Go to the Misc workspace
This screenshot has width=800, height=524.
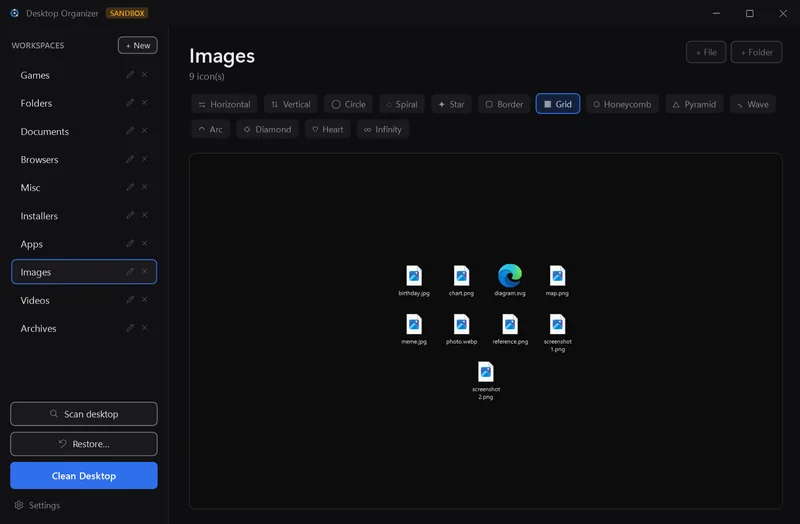[x=84, y=187]
